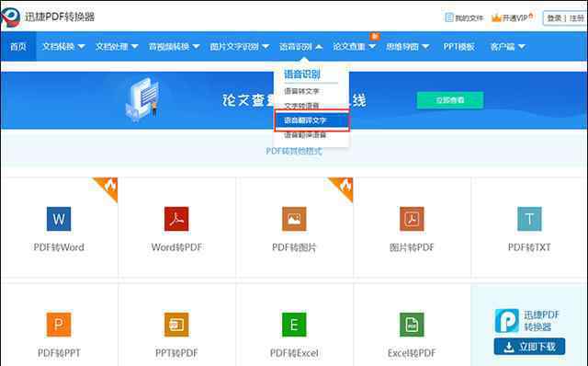This screenshot has width=588, height=366.
Task: Open the PDF转Word converter icon
Action: 59,219
